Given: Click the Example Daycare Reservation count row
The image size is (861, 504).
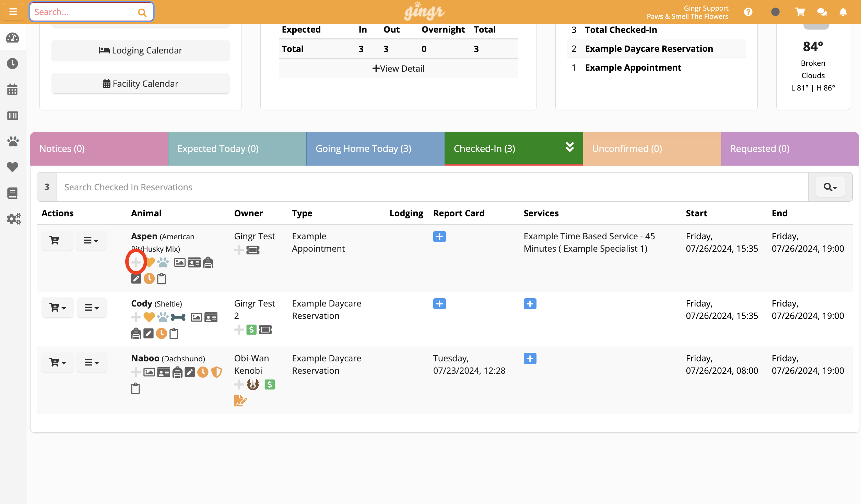Looking at the screenshot, I should 656,49.
